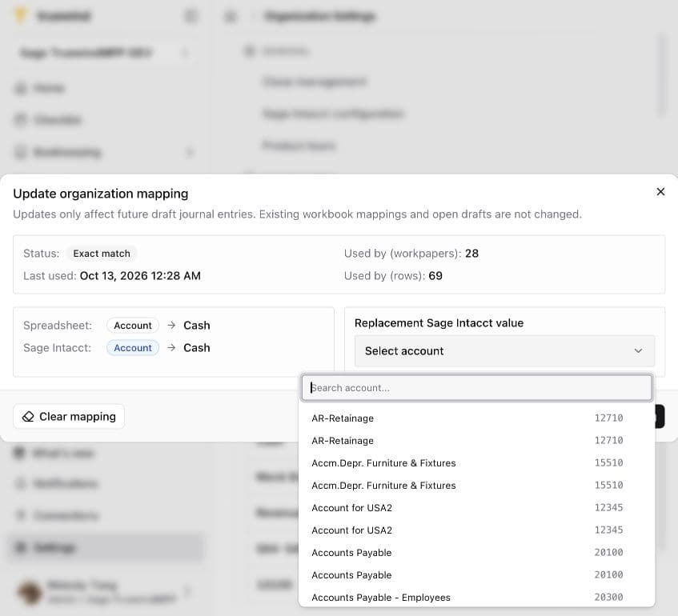Select Accounts Payable - Employees option
This screenshot has height=616, width=678.
(476, 598)
